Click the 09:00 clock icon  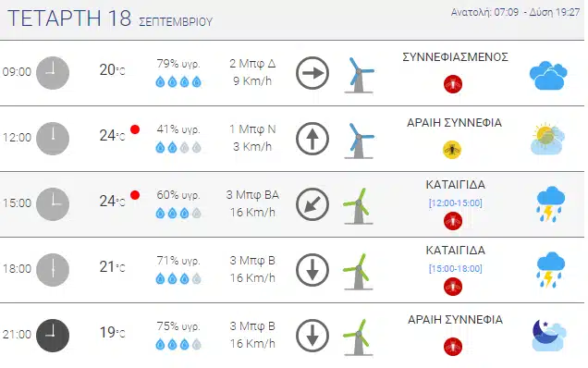coord(53,73)
